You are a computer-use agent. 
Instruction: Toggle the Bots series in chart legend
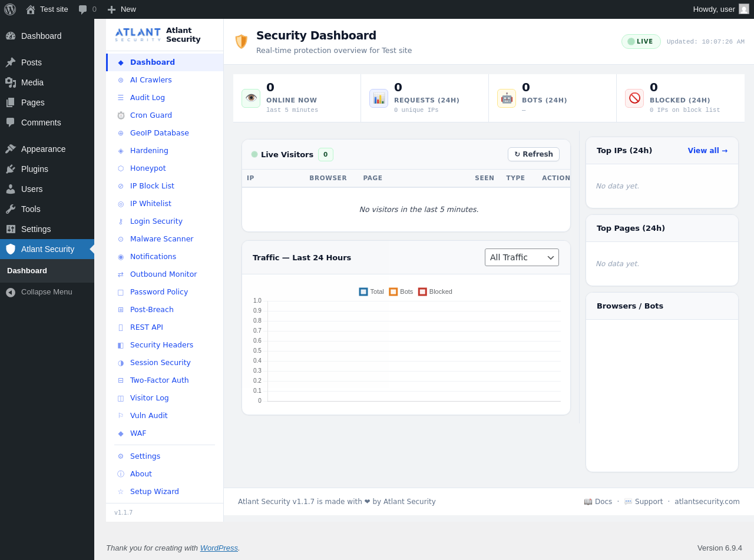pyautogui.click(x=401, y=291)
